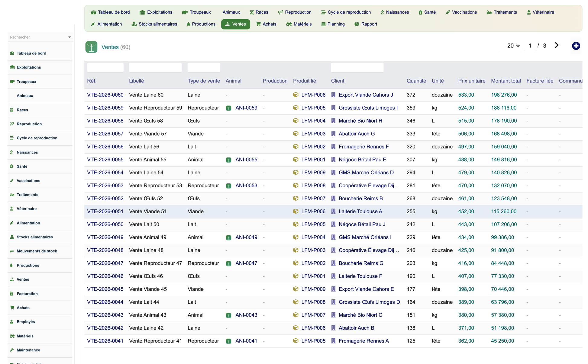Switch to Animaux tab in top menu

231,12
